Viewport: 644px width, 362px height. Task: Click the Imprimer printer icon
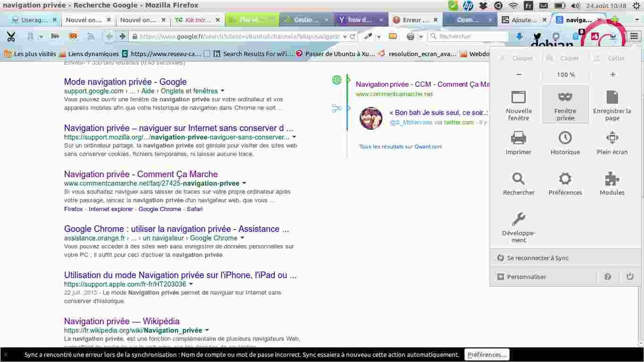519,138
